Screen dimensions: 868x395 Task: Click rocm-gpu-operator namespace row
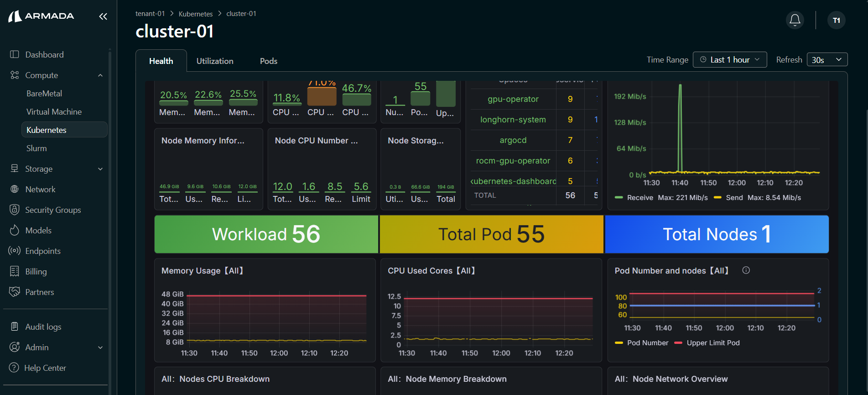(x=513, y=161)
